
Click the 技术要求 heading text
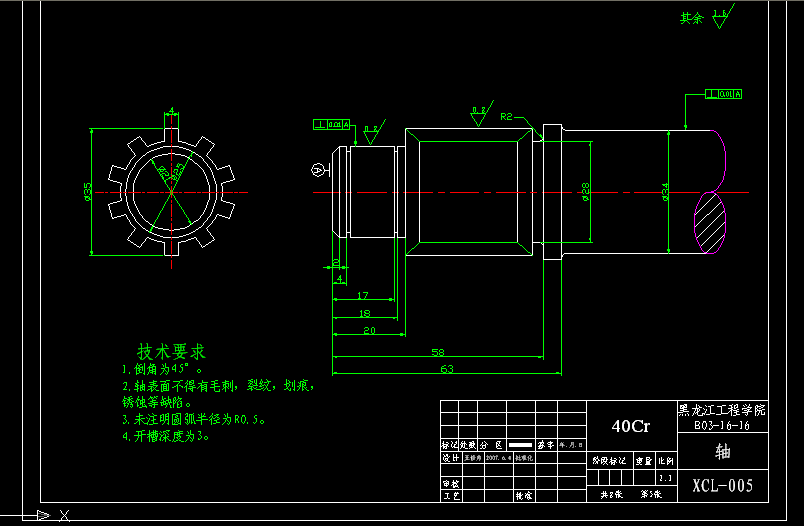click(171, 352)
